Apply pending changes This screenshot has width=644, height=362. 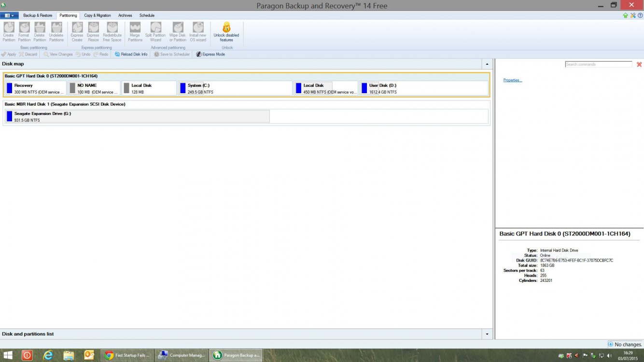point(9,55)
